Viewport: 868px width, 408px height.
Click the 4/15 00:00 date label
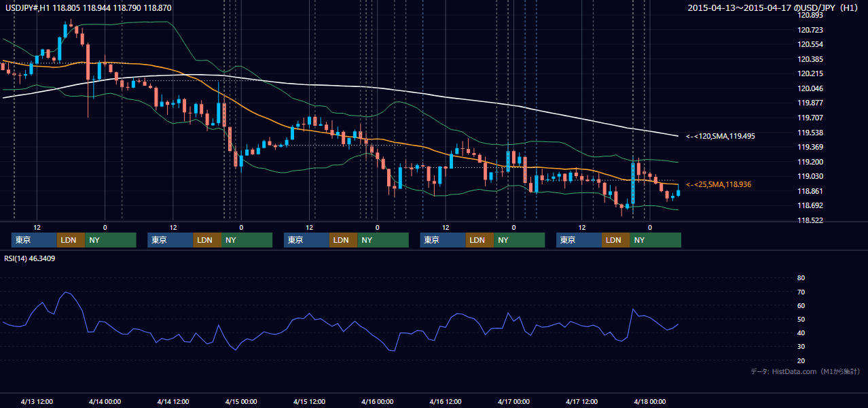coord(241,401)
